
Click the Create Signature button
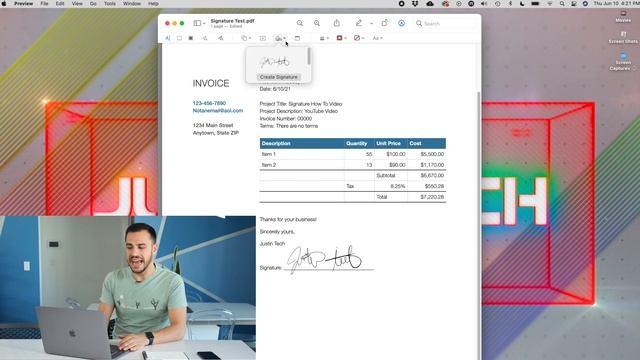[x=279, y=77]
